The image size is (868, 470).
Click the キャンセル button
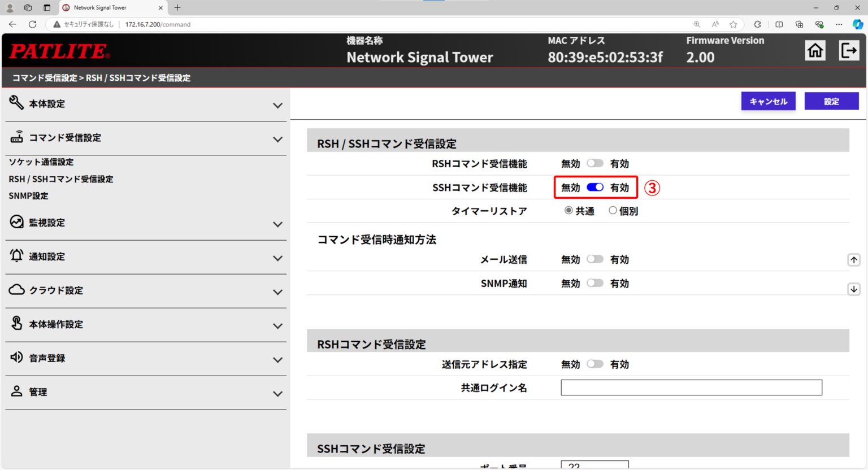[768, 101]
